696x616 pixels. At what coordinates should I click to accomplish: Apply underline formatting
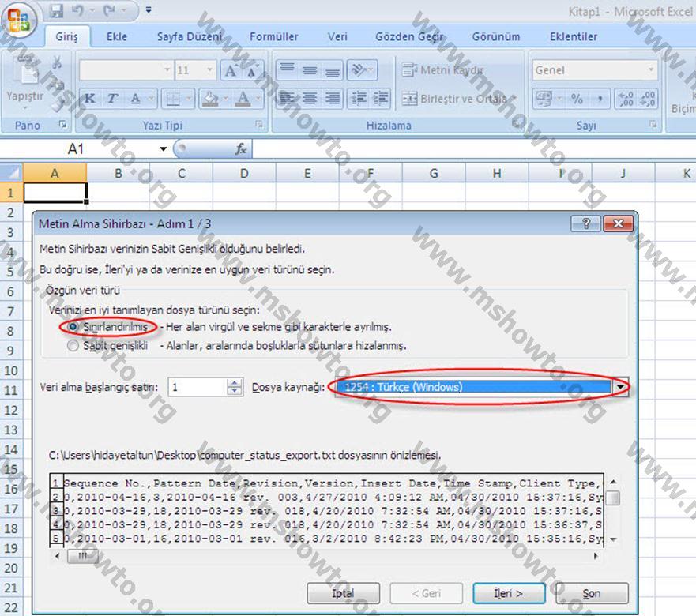[136, 99]
